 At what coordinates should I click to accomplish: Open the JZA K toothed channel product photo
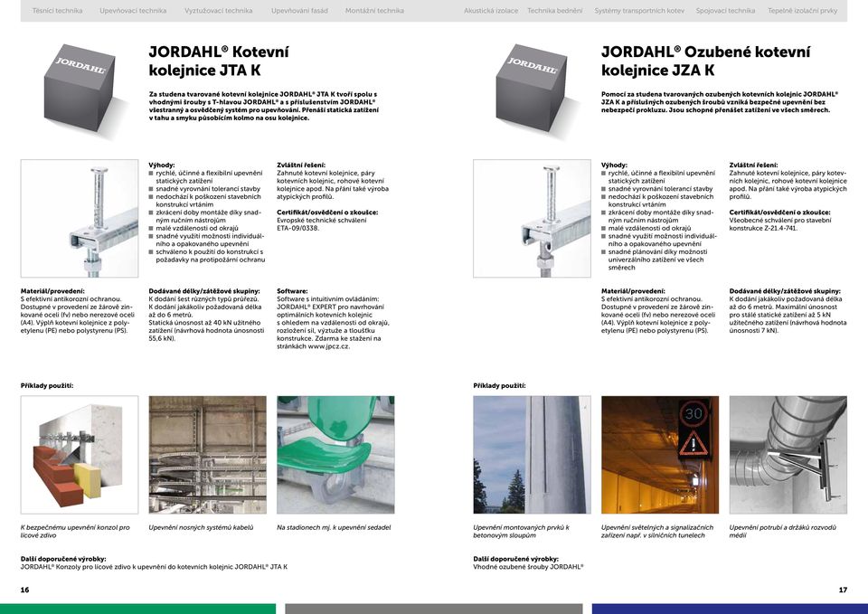[532, 218]
